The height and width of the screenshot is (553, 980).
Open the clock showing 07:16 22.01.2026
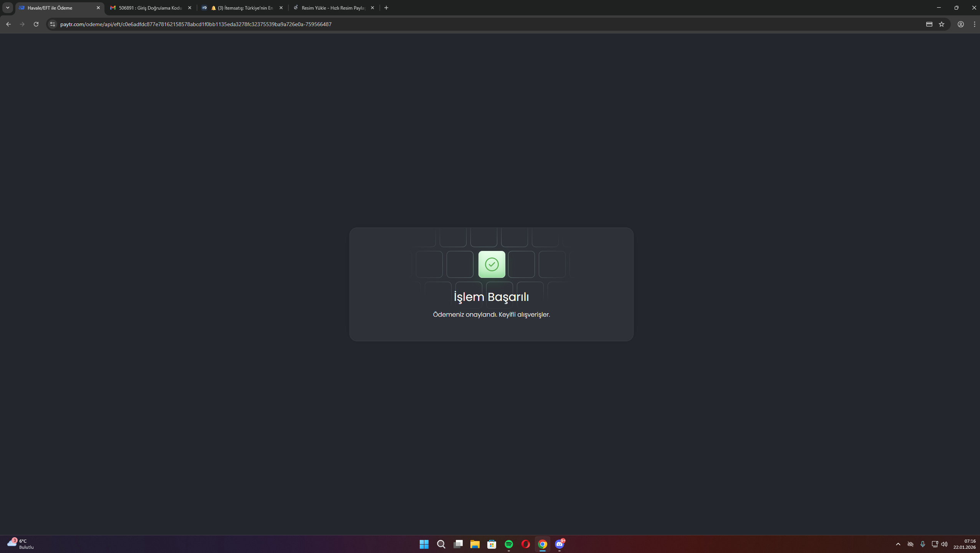click(x=964, y=544)
